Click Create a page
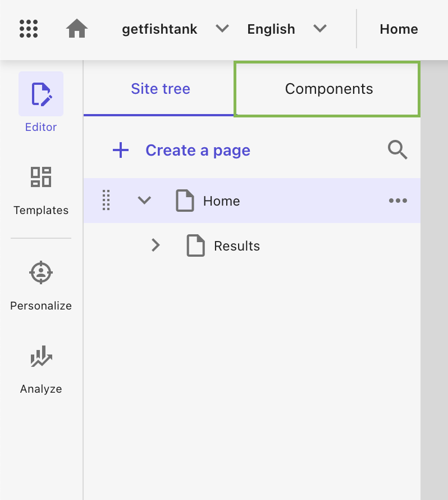The height and width of the screenshot is (500, 448). 198,150
